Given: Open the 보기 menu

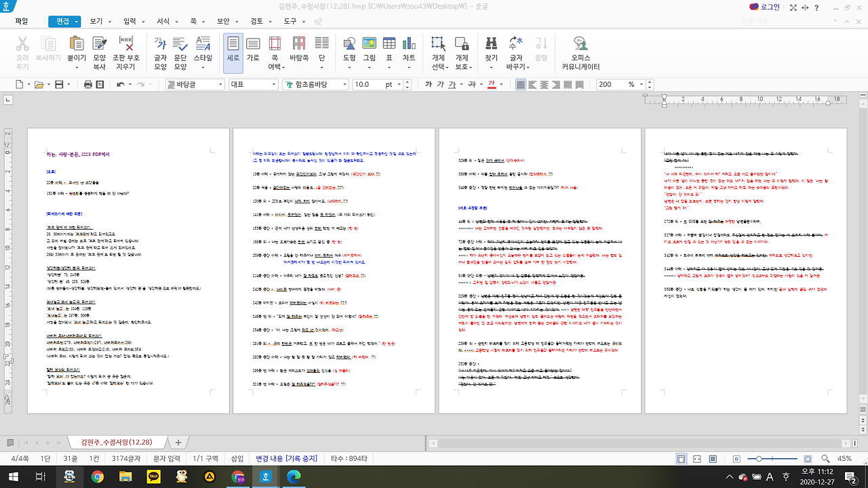Looking at the screenshot, I should pyautogui.click(x=96, y=21).
